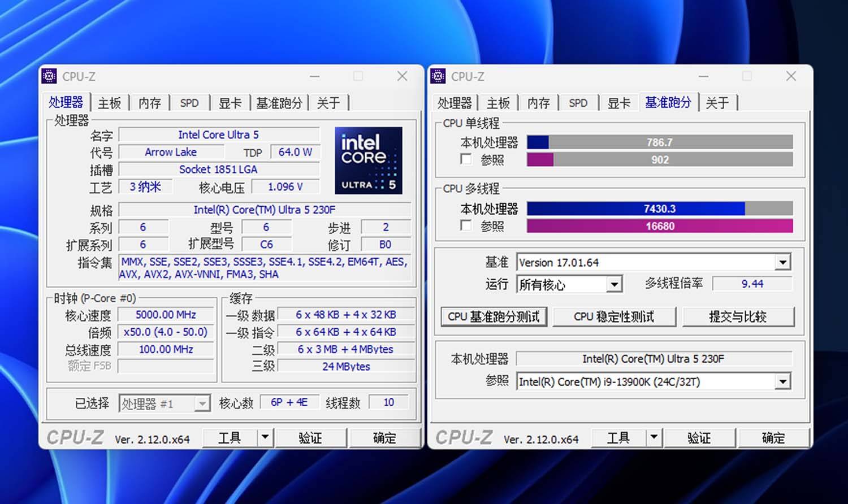
Task: Start CPU 稳定性测试 stress test
Action: (614, 317)
